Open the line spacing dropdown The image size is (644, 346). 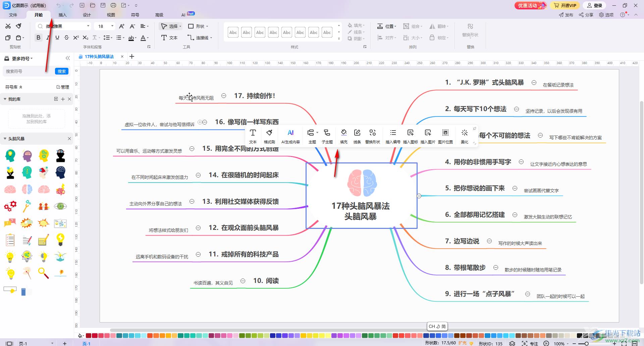pos(108,38)
